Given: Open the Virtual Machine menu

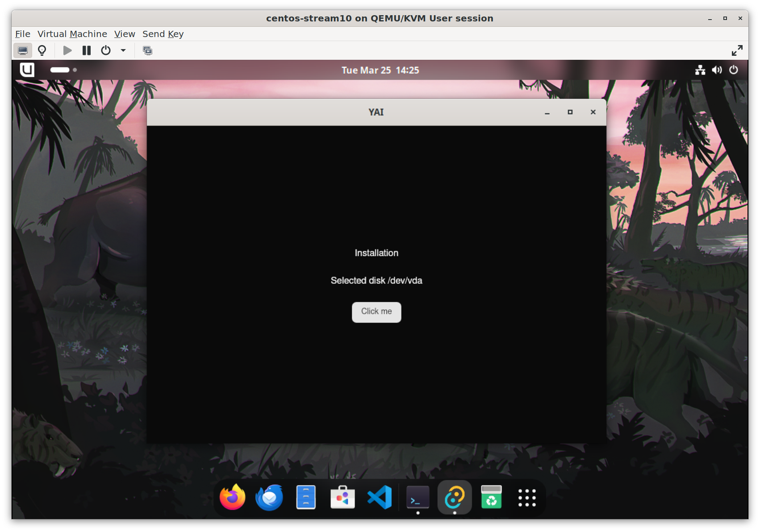Looking at the screenshot, I should [x=72, y=34].
